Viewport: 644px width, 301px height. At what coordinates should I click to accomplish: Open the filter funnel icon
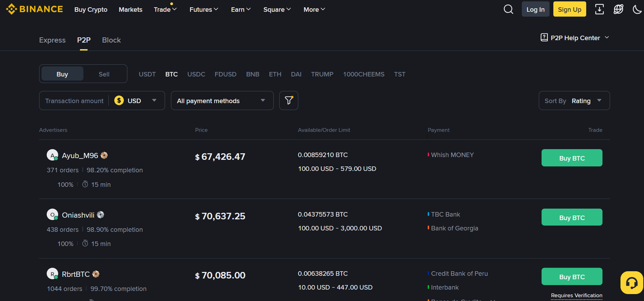pyautogui.click(x=289, y=101)
